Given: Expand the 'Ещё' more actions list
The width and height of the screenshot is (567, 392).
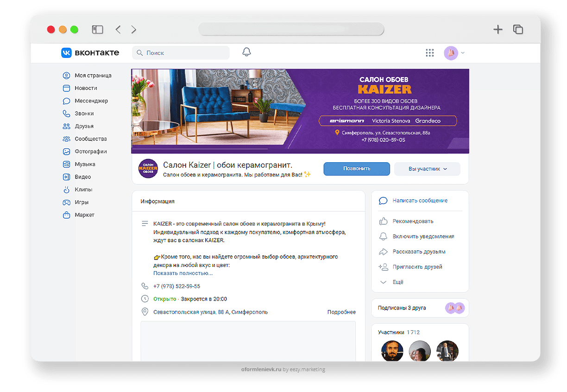Looking at the screenshot, I should (x=397, y=282).
